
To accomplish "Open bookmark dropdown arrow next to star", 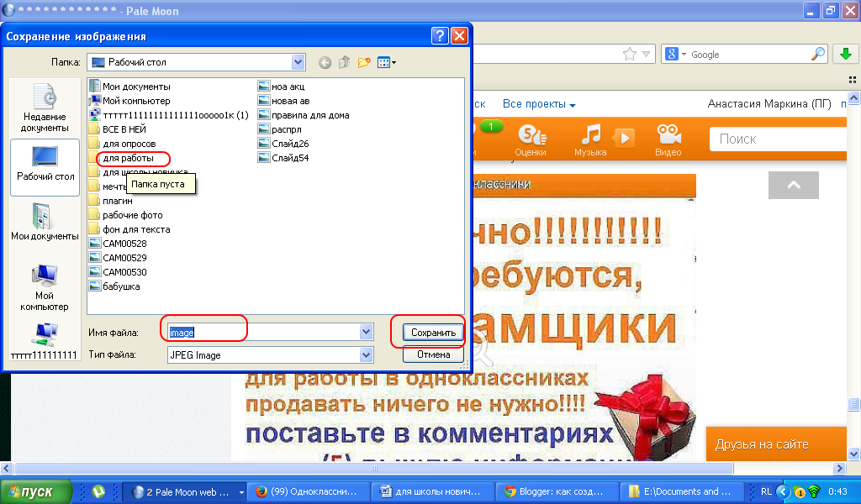I will pos(646,54).
